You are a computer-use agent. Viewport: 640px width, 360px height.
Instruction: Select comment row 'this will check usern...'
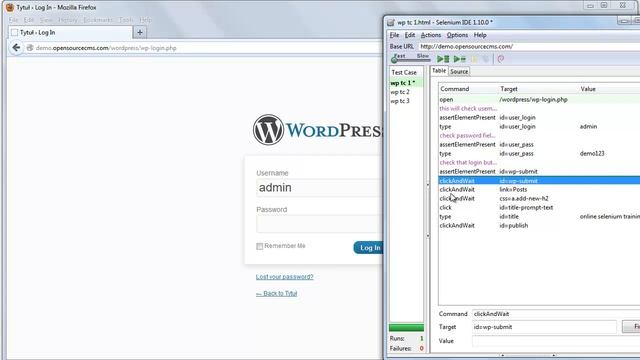[x=539, y=109]
